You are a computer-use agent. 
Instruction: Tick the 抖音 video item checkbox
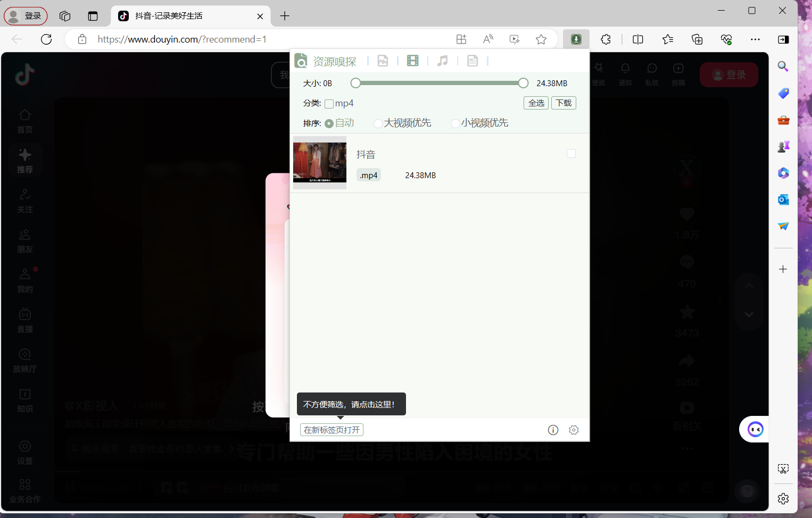[x=571, y=154]
